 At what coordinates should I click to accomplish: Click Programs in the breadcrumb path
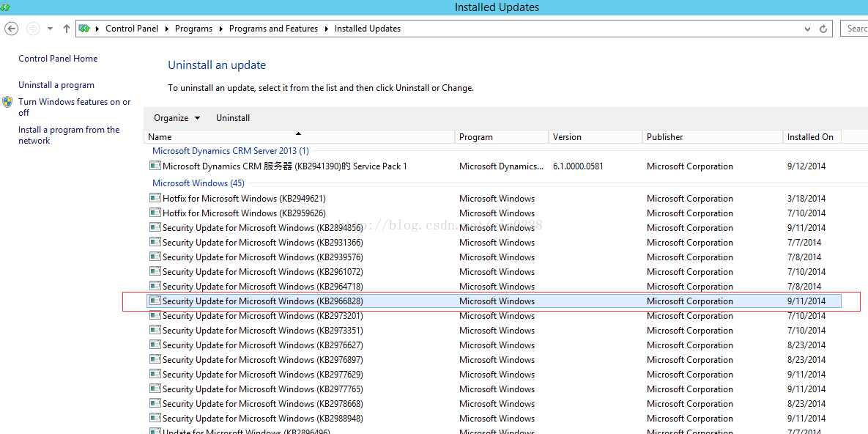click(x=193, y=29)
